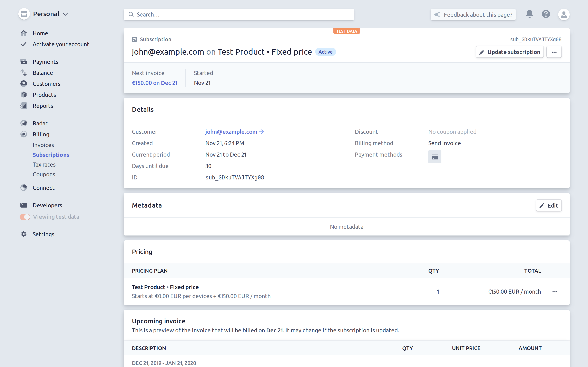588x367 pixels.
Task: Select Tax rates in the sidebar
Action: point(44,164)
